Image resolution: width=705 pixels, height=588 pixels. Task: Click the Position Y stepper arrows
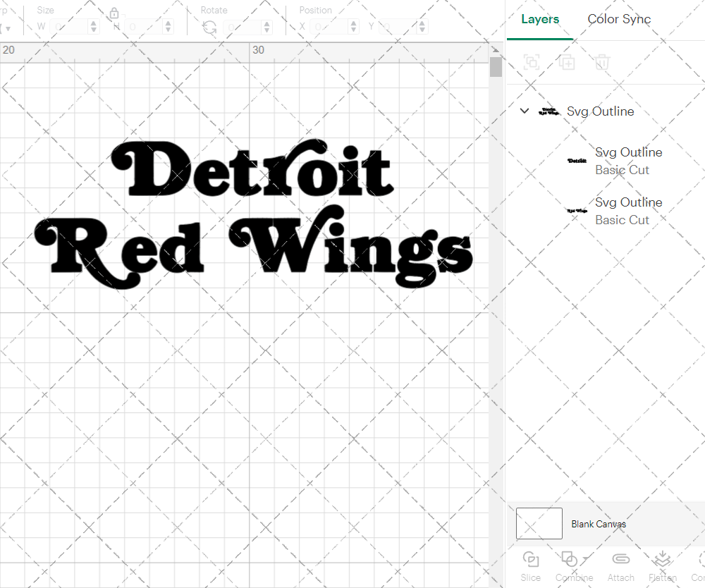(422, 27)
